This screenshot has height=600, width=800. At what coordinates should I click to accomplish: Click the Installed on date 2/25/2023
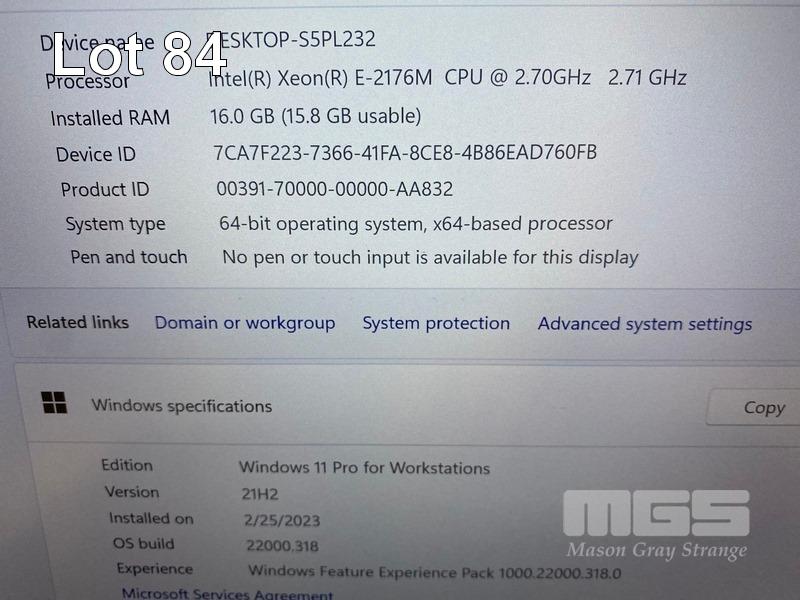(x=282, y=520)
